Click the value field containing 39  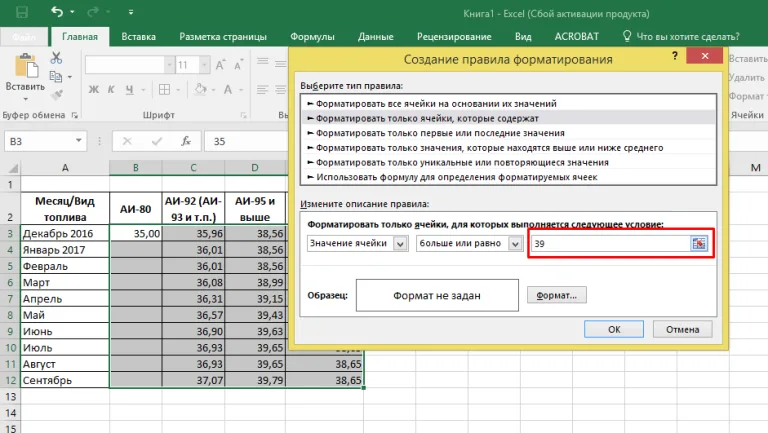coord(611,243)
